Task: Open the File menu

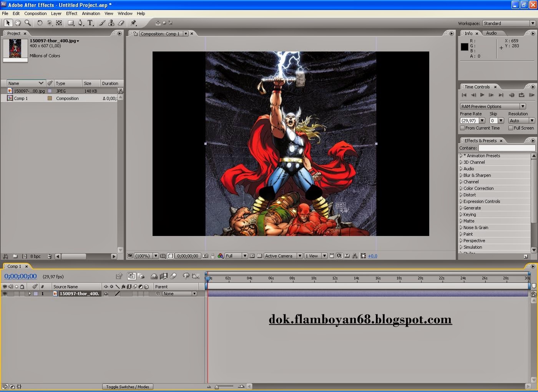Action: click(x=5, y=13)
